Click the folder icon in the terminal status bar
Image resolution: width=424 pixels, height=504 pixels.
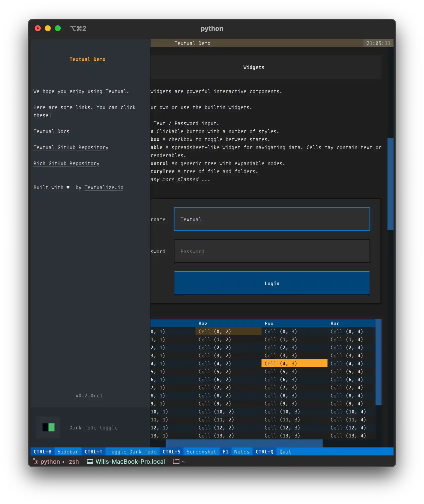click(x=176, y=461)
